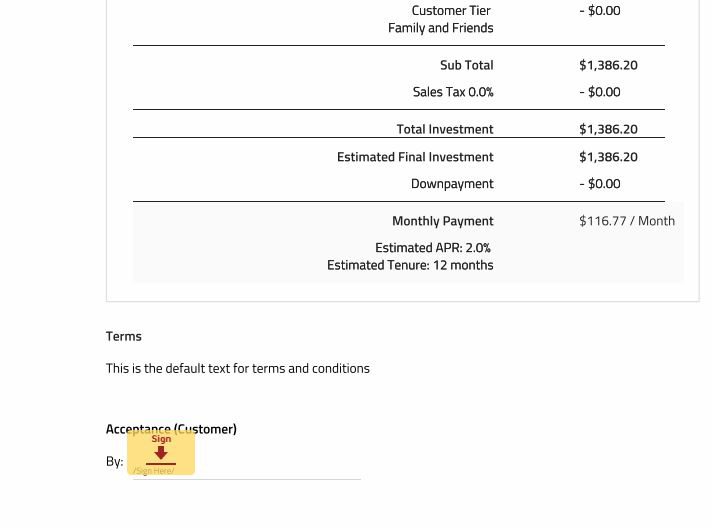Click the 'By:' label before the signature

coord(114,462)
